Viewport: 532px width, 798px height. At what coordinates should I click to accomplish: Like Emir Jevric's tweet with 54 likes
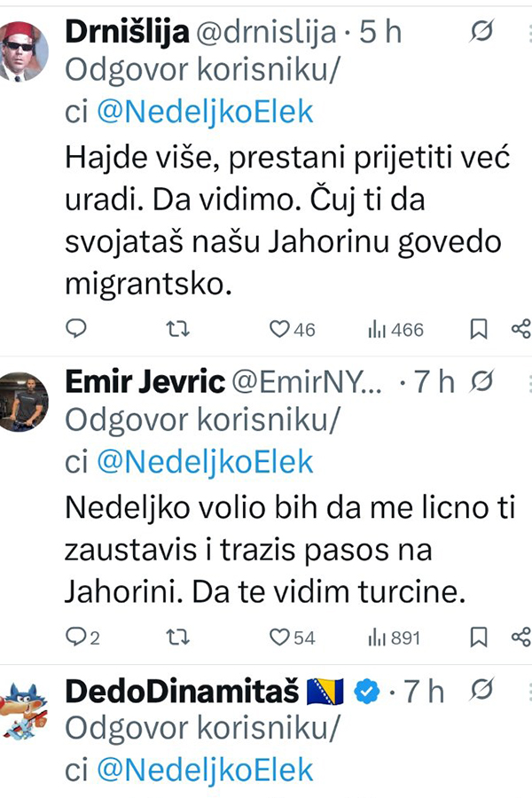tap(280, 637)
